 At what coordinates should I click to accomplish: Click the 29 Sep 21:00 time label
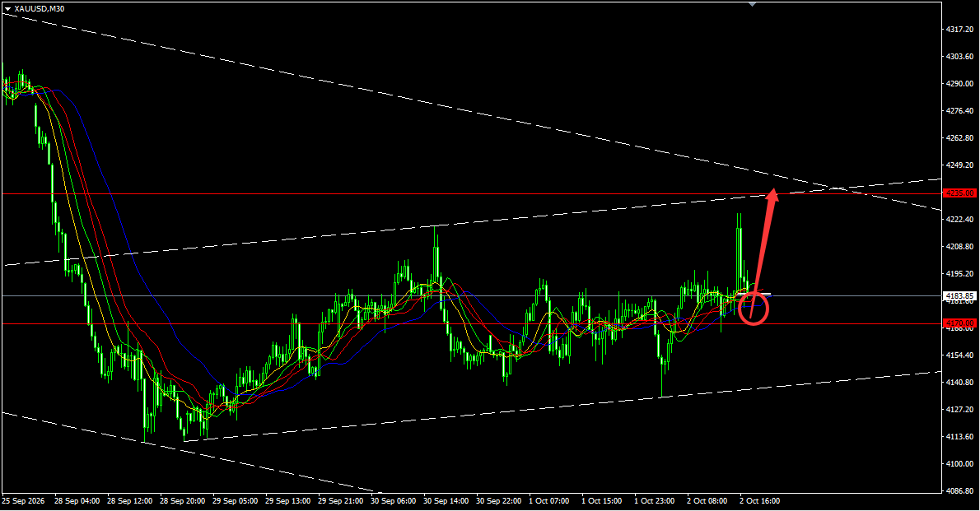click(341, 501)
